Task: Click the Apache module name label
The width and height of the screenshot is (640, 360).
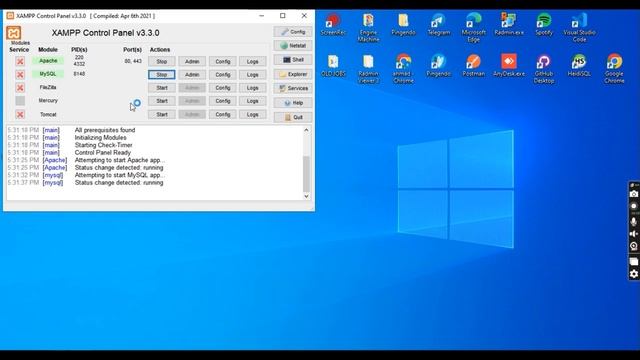Action: pyautogui.click(x=48, y=61)
